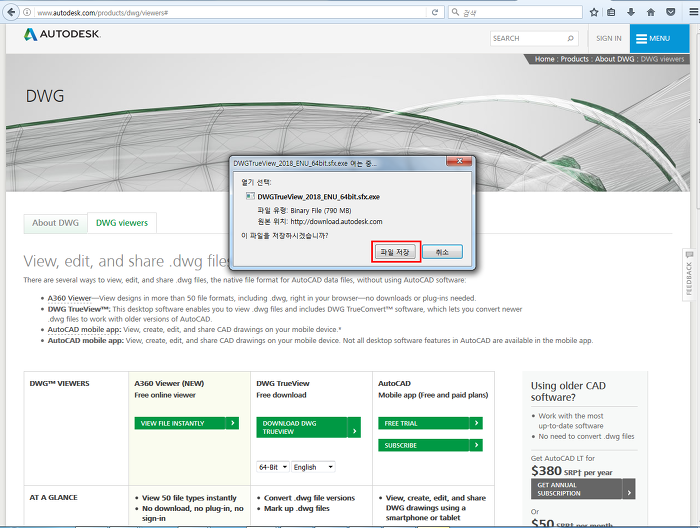700x528 pixels.
Task: Click the 파일 저장 save file button
Action: [396, 252]
